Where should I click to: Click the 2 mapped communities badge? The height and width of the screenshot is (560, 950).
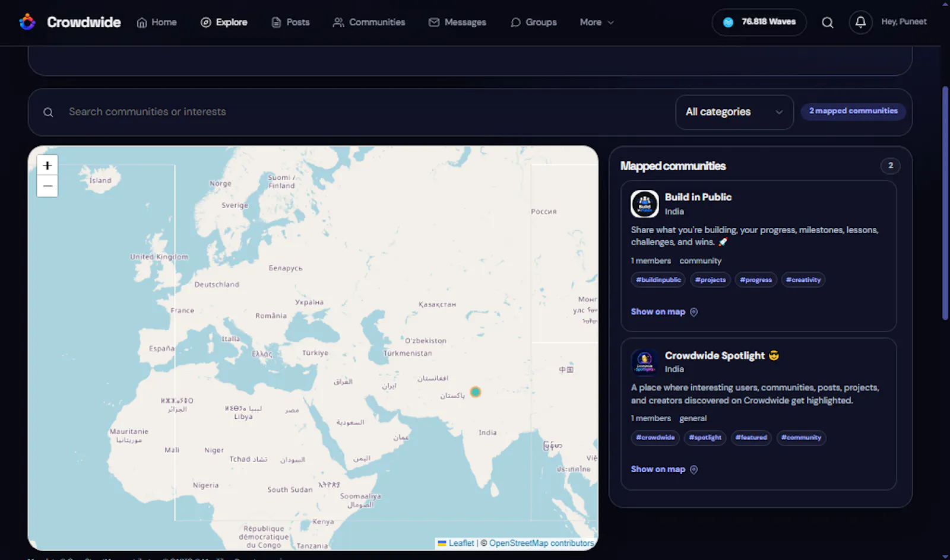tap(853, 111)
